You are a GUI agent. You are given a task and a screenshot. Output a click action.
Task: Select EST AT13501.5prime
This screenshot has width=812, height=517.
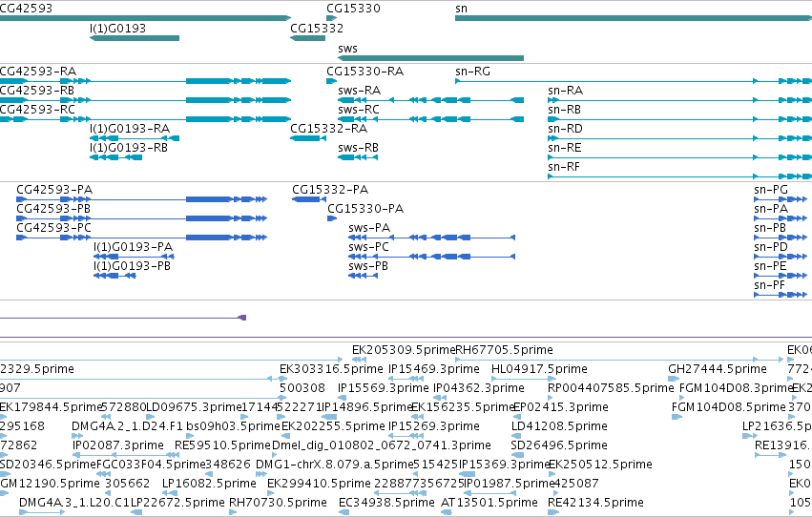[x=489, y=503]
